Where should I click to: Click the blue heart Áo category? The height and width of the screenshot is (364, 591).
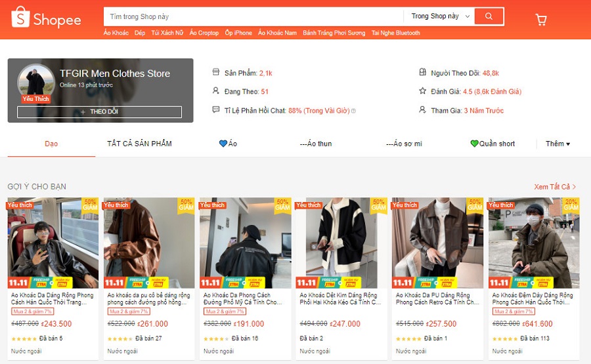[228, 144]
